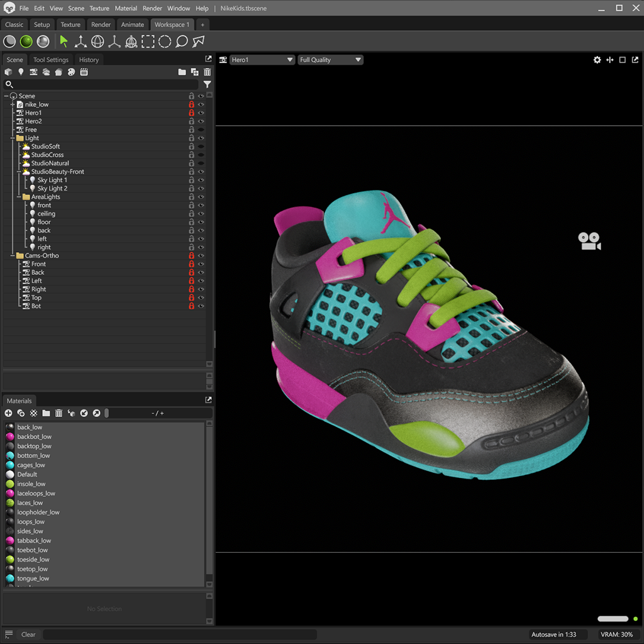Add a fog object with the cloud icon
Viewport: 644px width, 644px height.
(x=46, y=72)
